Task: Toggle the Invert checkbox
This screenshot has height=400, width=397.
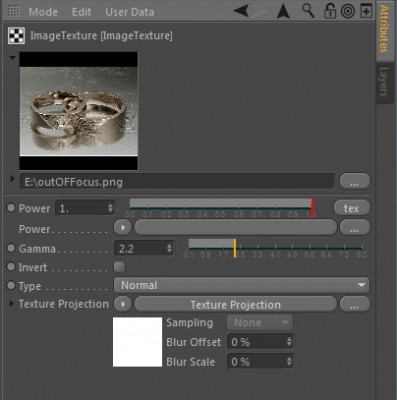Action: coord(119,267)
